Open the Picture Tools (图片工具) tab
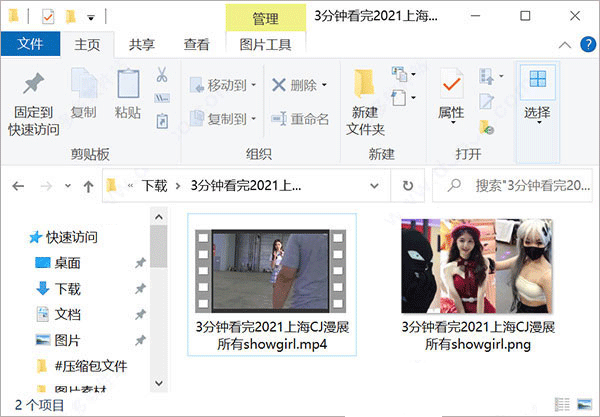Screen dimensions: 600x417 tap(266, 45)
